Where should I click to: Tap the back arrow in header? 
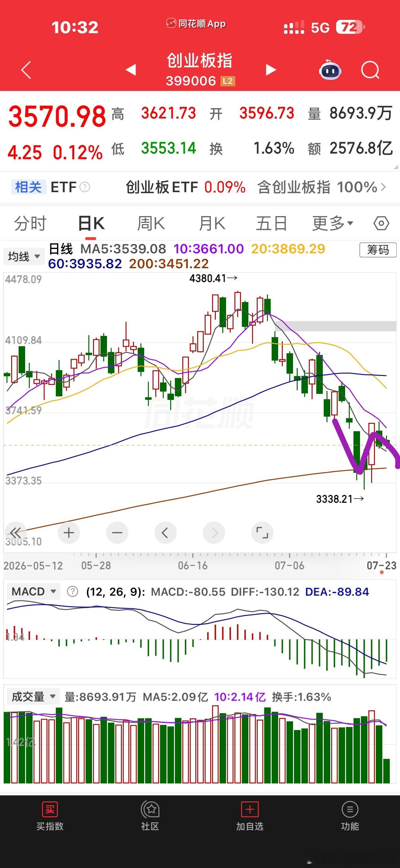tap(26, 70)
